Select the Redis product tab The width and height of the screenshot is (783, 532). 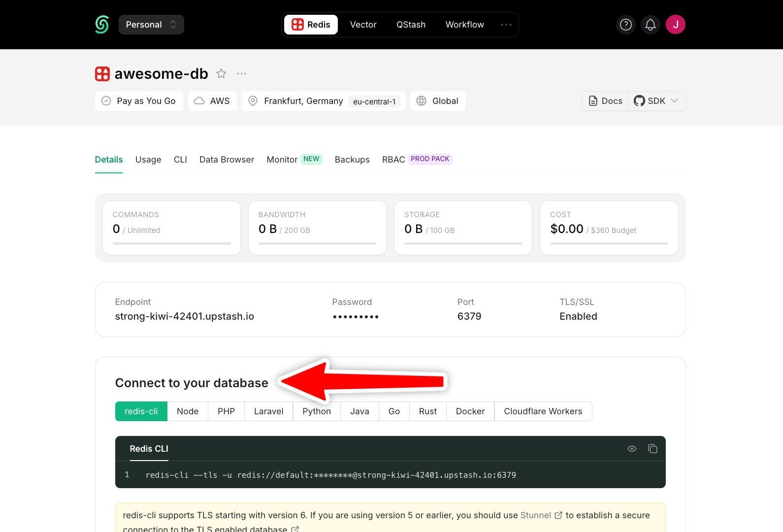coord(311,25)
